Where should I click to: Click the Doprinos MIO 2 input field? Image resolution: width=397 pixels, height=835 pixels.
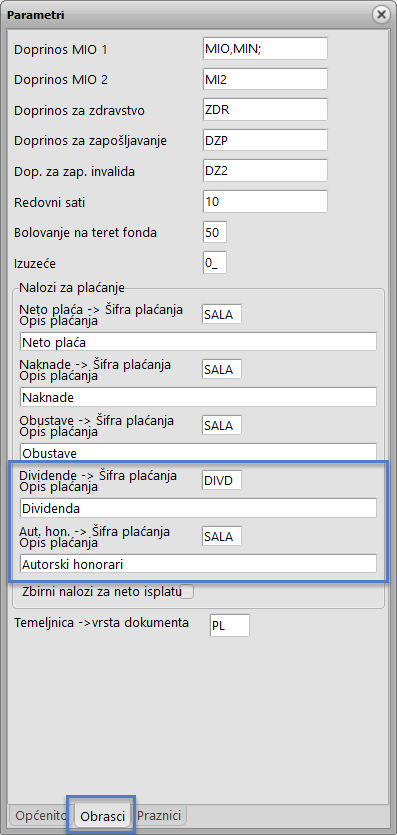(265, 79)
